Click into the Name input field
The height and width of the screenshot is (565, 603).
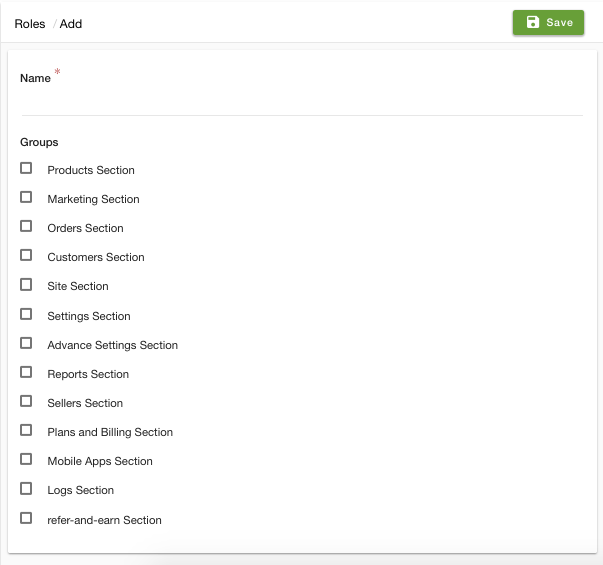(x=302, y=103)
